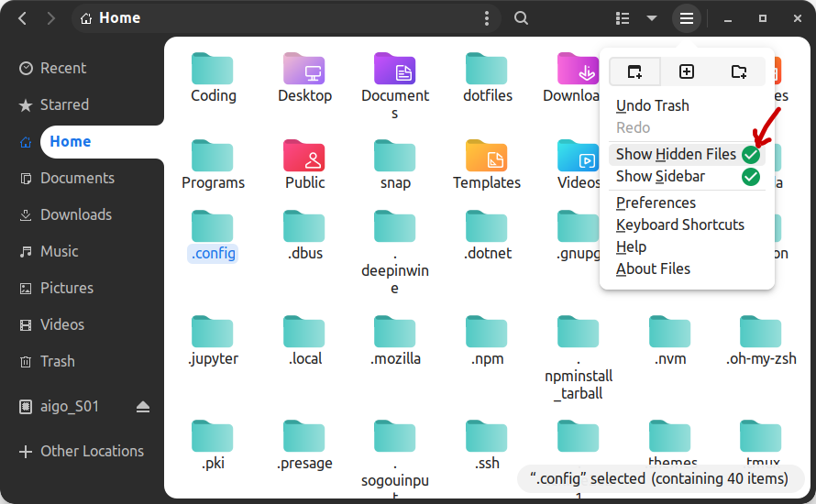This screenshot has width=816, height=504.
Task: Select the .dbus folder
Action: [303, 226]
